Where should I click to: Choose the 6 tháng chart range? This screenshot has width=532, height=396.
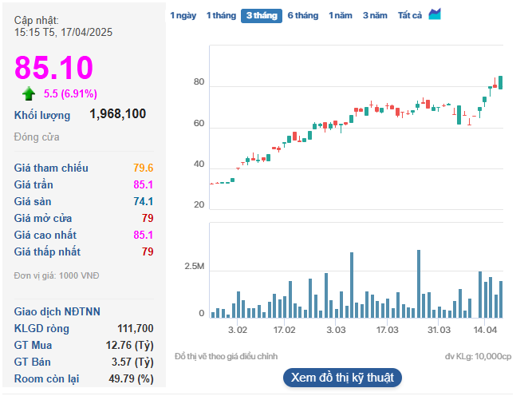pos(303,15)
